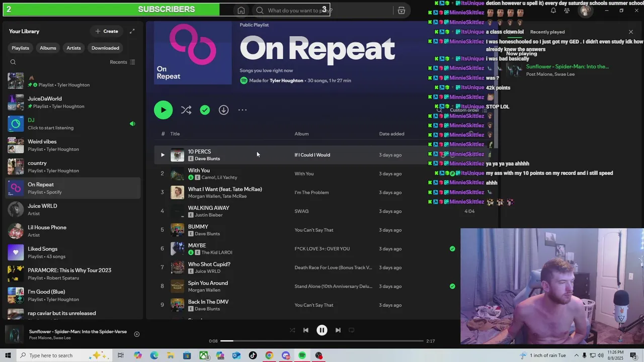Open the DJ item in library
Screen dimensions: 644x362
[73, 124]
